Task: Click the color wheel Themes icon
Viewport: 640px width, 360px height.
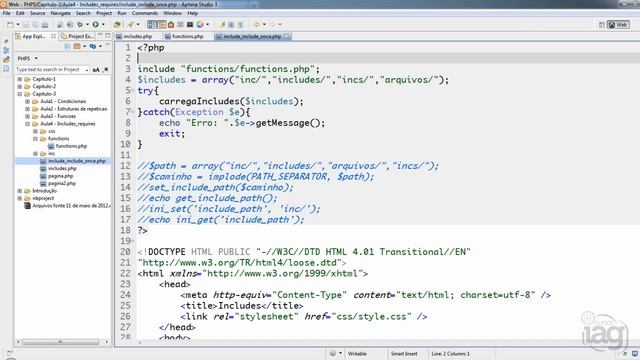Action: pos(200,24)
